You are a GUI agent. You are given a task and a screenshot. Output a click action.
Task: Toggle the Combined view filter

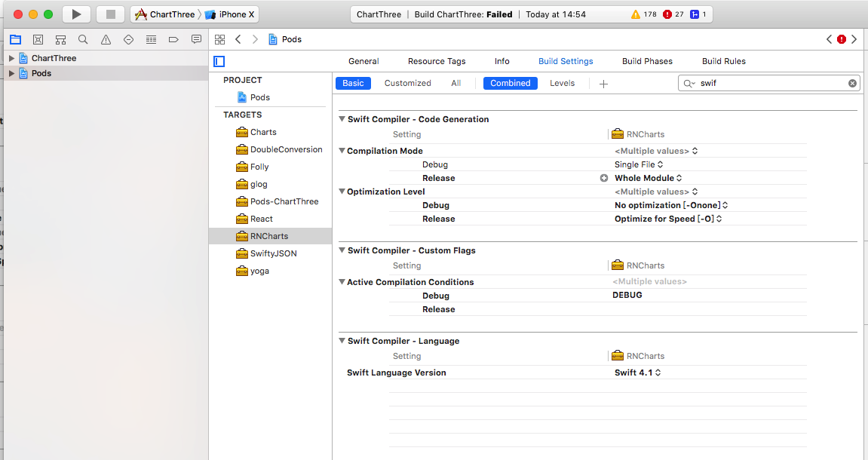point(510,83)
